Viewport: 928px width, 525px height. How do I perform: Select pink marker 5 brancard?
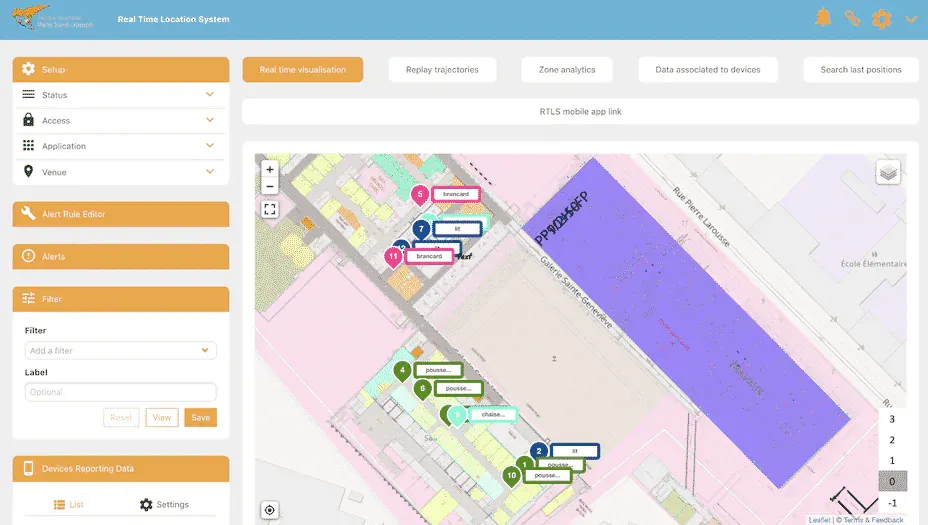420,195
